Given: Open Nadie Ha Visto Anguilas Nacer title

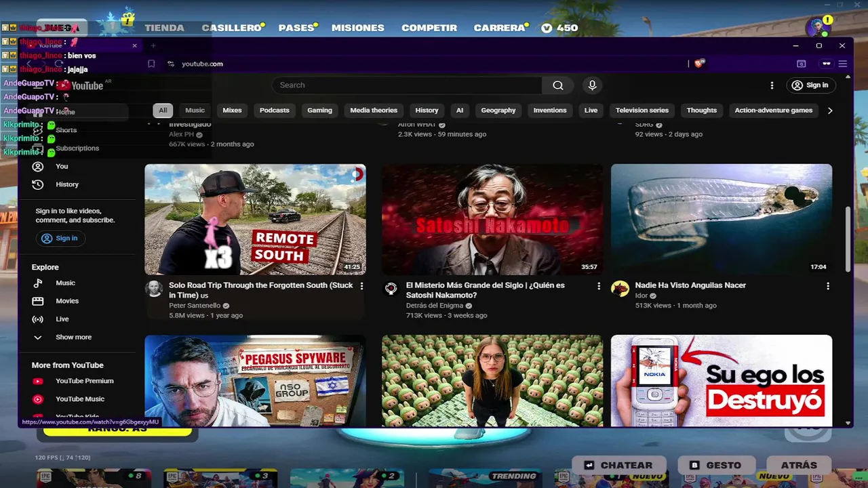Looking at the screenshot, I should pyautogui.click(x=690, y=285).
